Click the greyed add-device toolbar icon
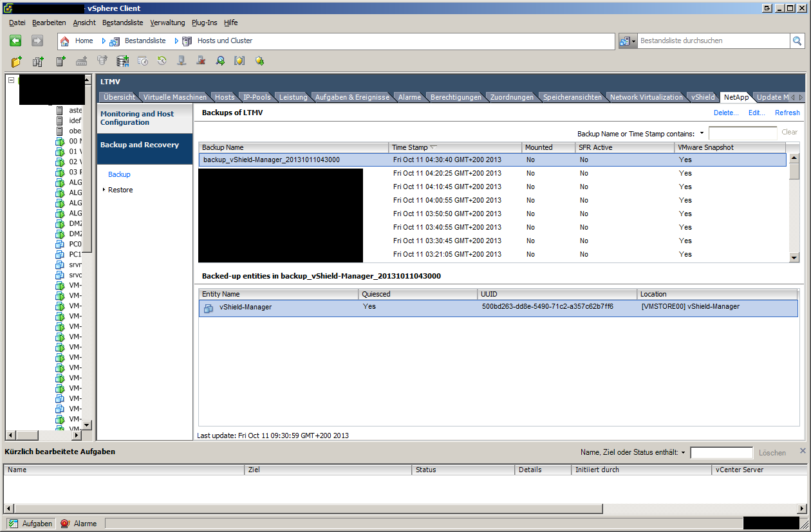811x532 pixels. tap(81, 61)
